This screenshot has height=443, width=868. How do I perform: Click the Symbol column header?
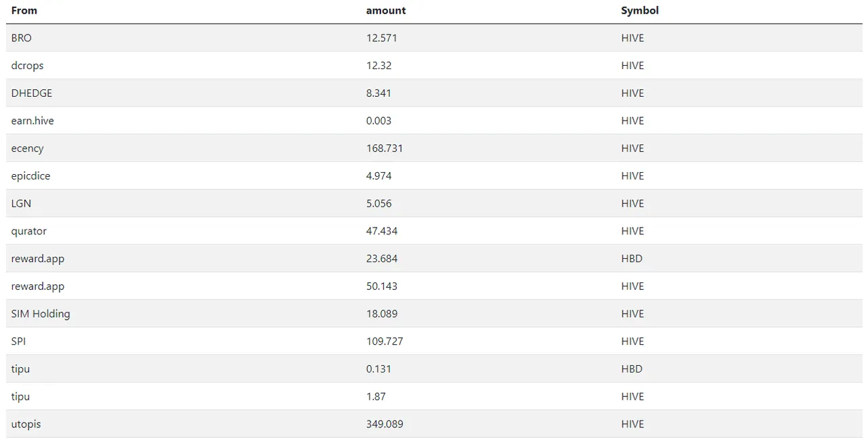click(639, 11)
